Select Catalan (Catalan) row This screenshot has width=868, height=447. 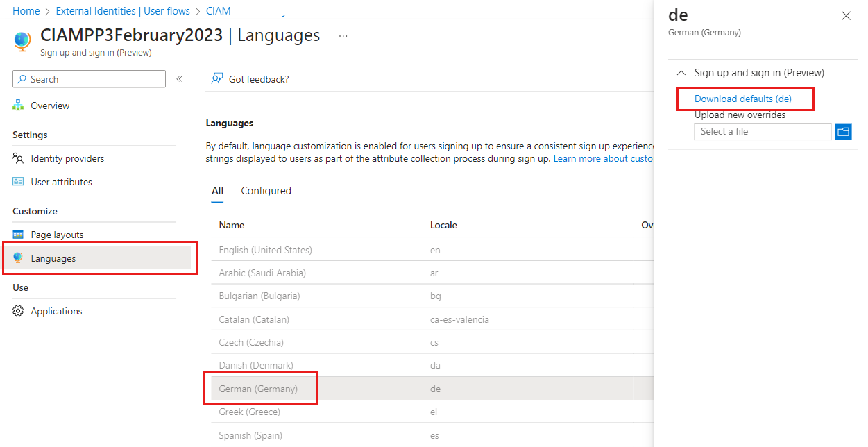432,319
